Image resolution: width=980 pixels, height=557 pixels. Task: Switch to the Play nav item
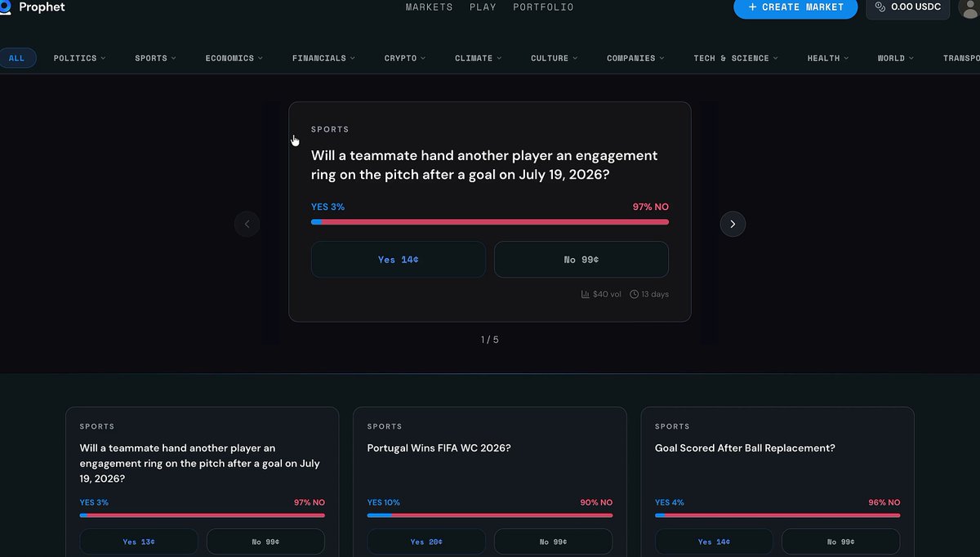tap(483, 7)
